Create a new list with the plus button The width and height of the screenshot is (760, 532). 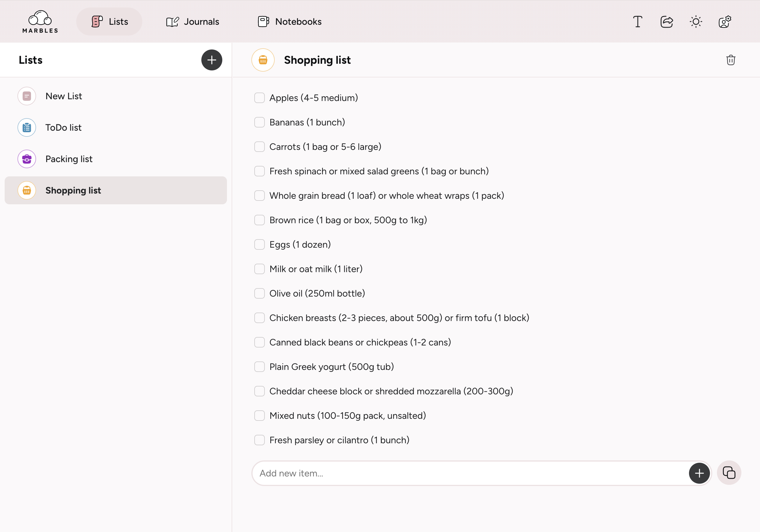(212, 60)
